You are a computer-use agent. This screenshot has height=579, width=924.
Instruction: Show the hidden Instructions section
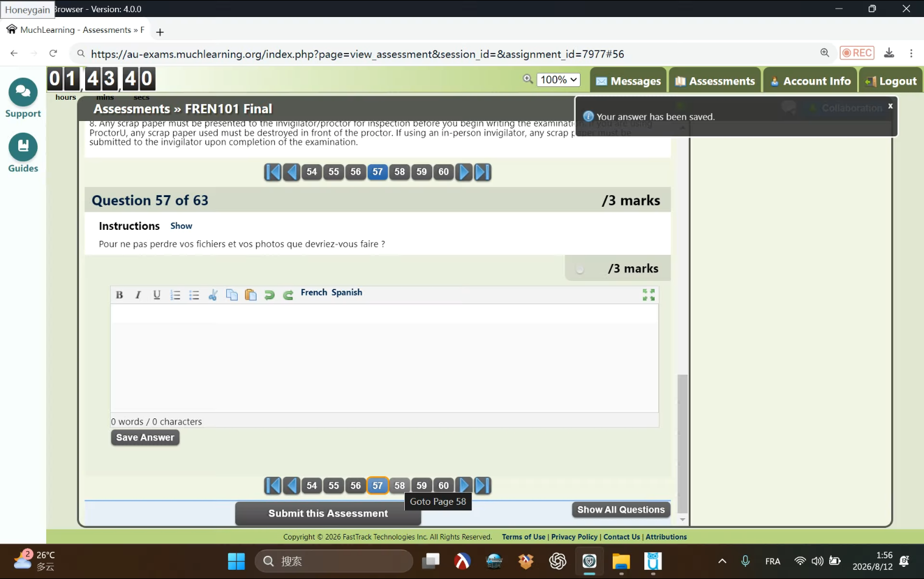[181, 226]
